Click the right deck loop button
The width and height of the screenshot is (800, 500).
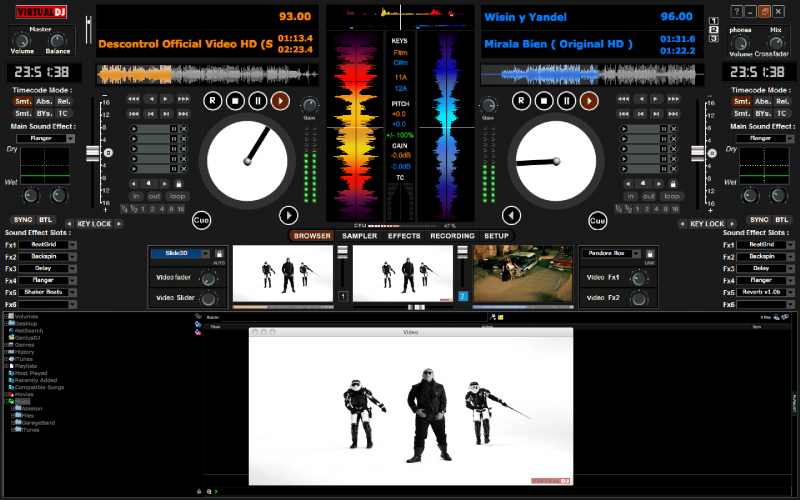pos(672,196)
